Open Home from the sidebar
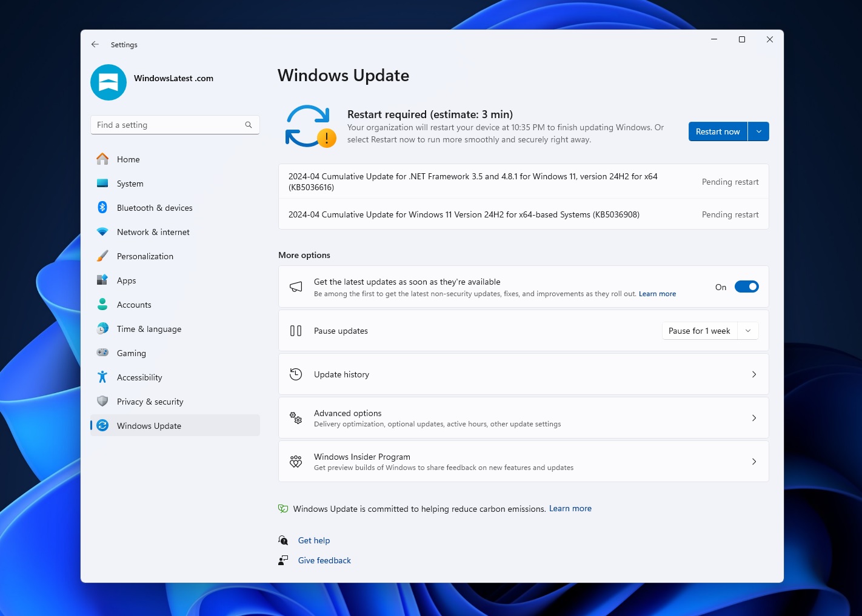Viewport: 862px width, 616px height. click(x=128, y=159)
